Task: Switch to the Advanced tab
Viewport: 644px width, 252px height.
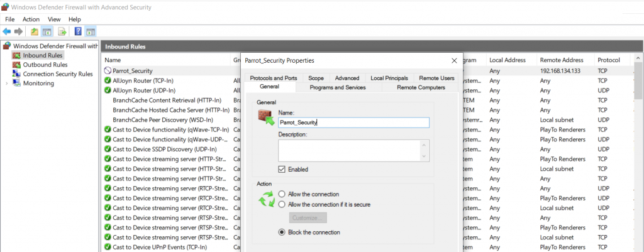Action: (x=347, y=78)
